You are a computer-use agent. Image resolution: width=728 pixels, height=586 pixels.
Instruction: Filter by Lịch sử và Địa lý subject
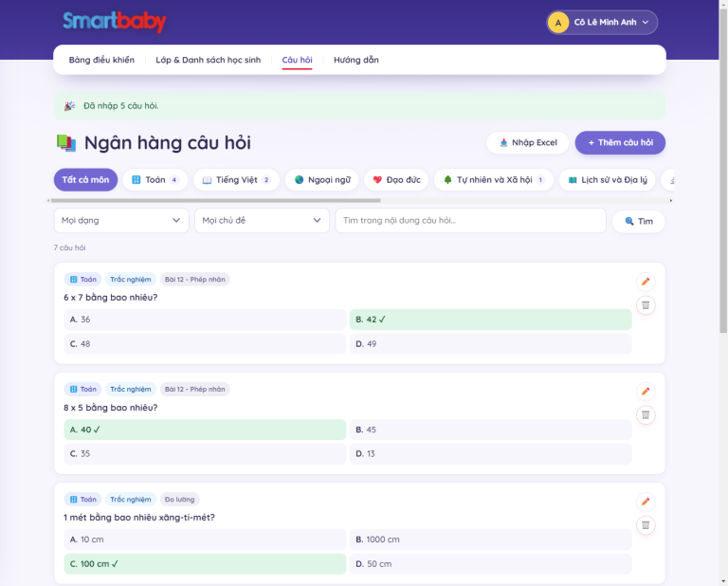tap(607, 180)
